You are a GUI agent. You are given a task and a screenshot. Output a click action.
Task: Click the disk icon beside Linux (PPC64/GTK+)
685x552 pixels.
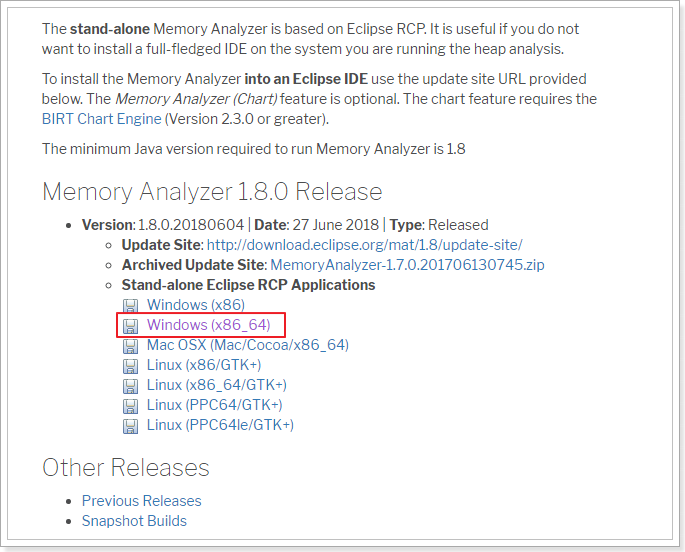130,406
